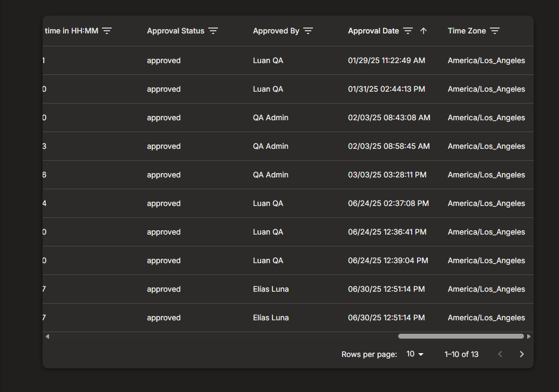Image resolution: width=559 pixels, height=392 pixels.
Task: Select the date 06/24/25 12:39:04 PM
Action: pos(388,260)
